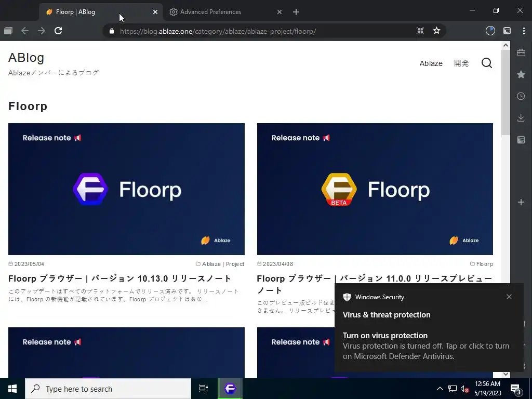Toggle the browser sidebar from the toolbar
The image size is (532, 399).
pos(507,31)
